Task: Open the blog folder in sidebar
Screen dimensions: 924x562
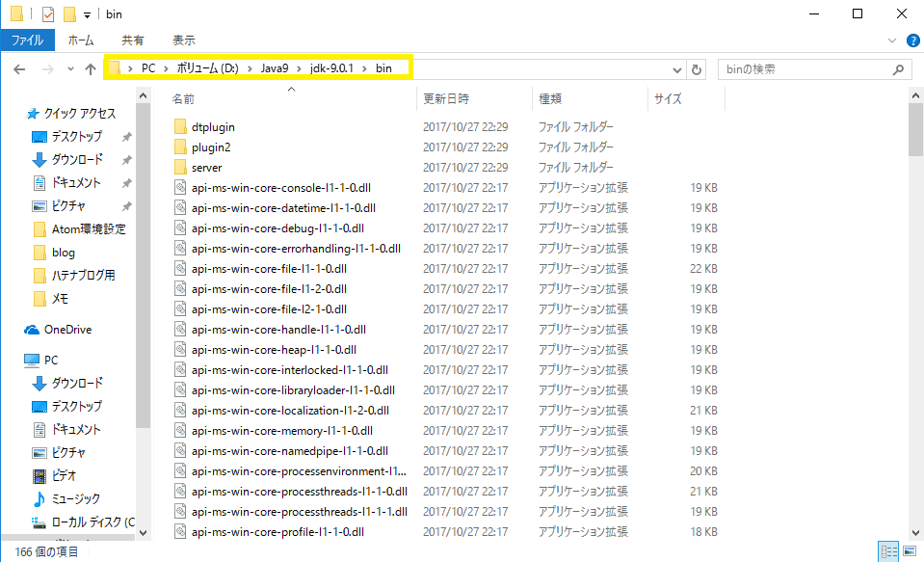Action: pos(63,253)
